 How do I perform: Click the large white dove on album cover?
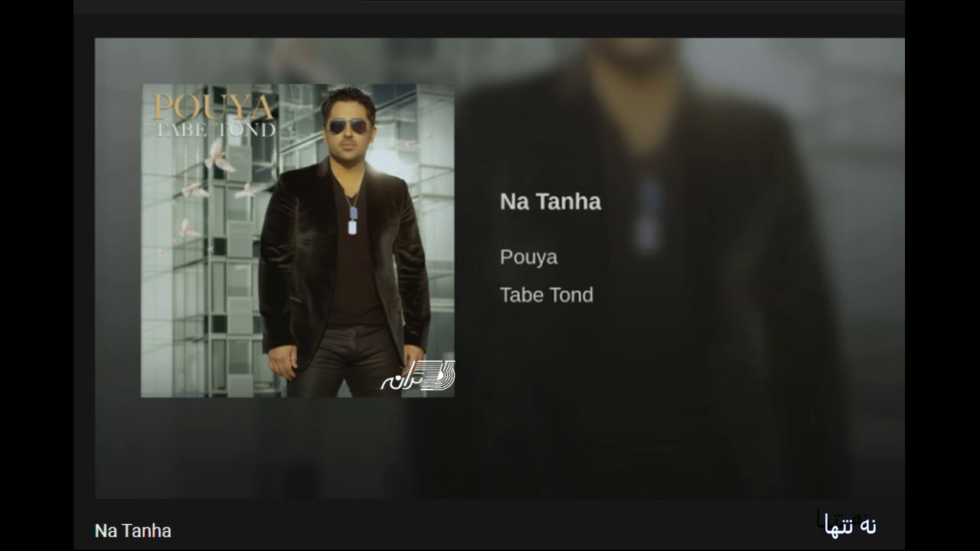219,155
